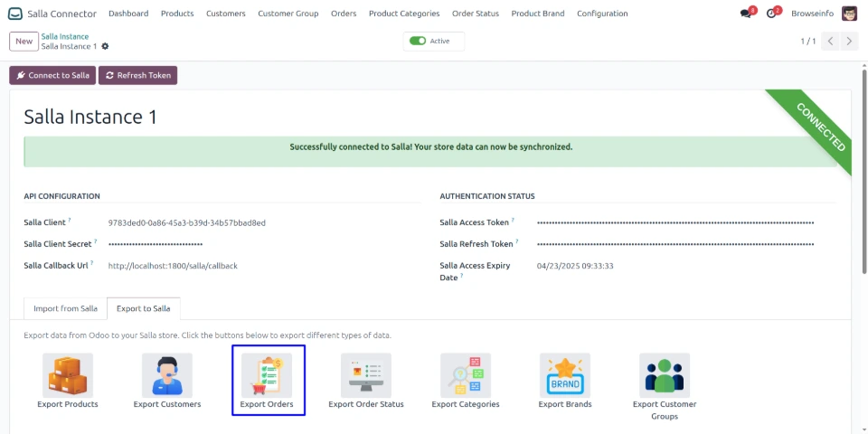Screen dimensions: 868x434
Task: Open the Product Categories menu
Action: [x=404, y=14]
